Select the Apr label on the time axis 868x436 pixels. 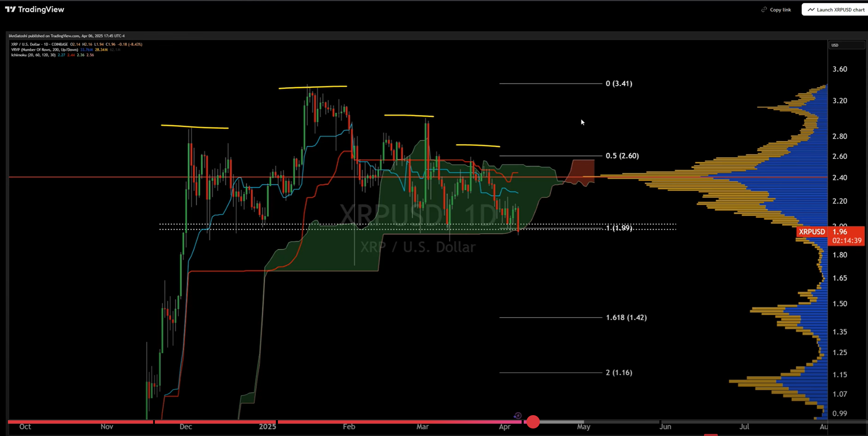click(505, 427)
